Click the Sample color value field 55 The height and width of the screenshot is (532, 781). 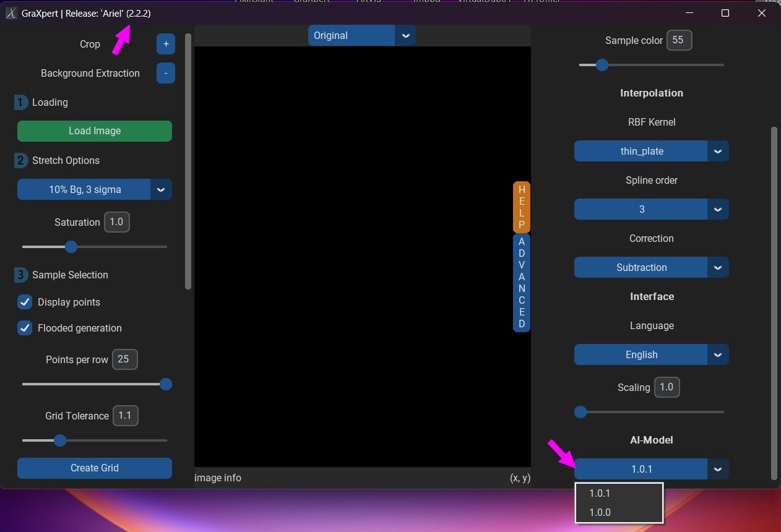pos(679,40)
